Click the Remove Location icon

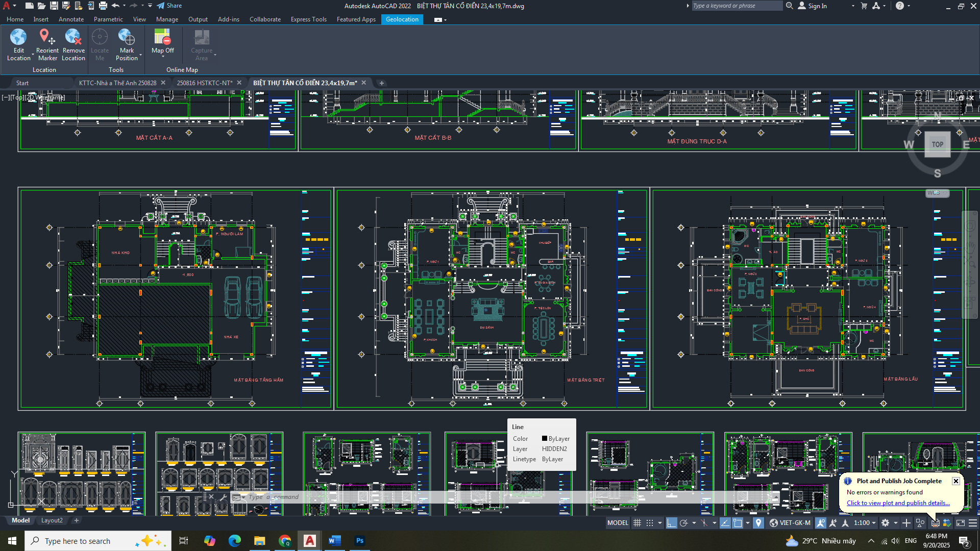point(73,37)
